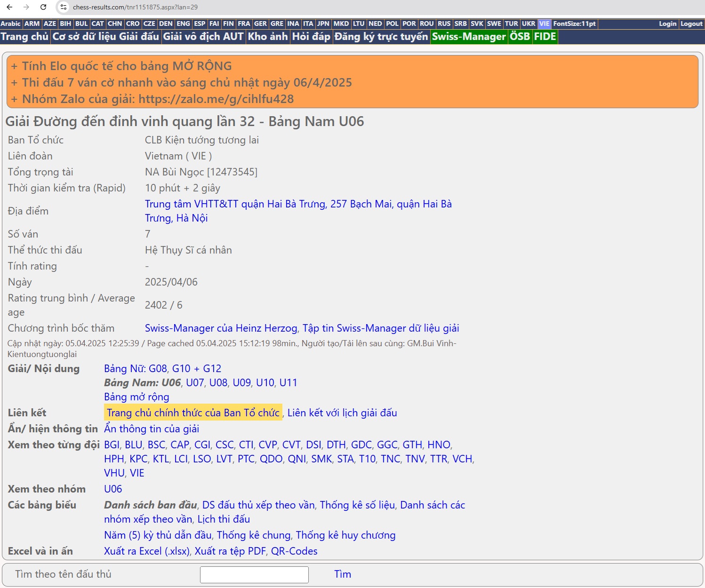Open the FIDE navigation link
This screenshot has width=705, height=588.
(545, 37)
